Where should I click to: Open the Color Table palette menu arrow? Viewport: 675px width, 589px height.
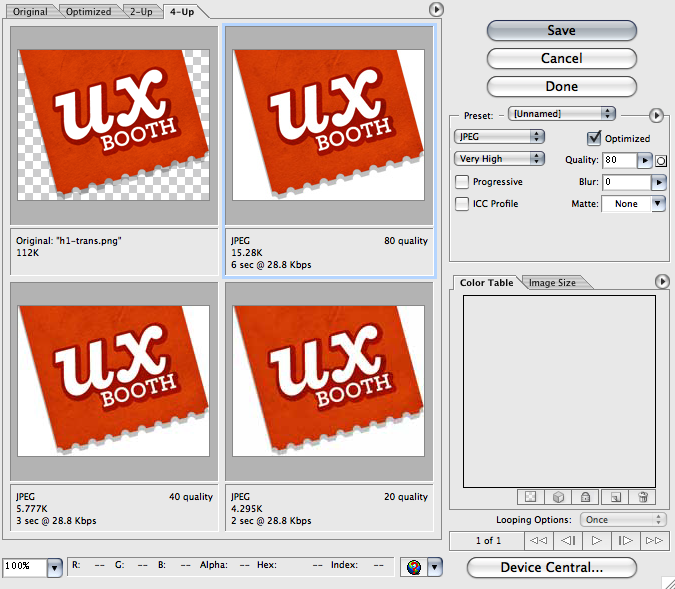pos(662,282)
